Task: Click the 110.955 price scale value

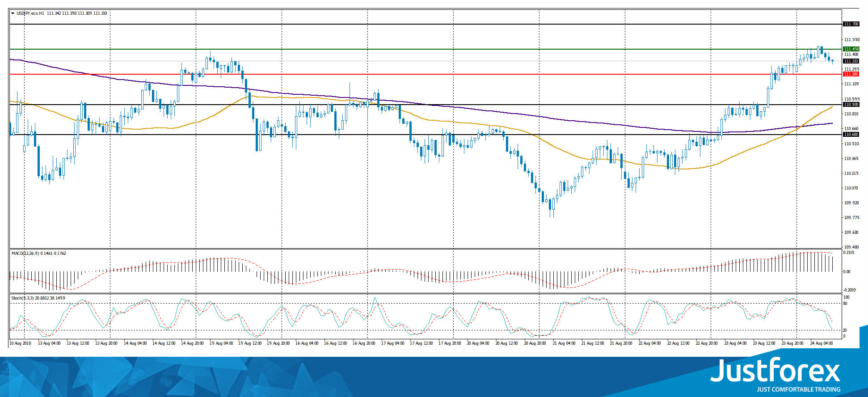Action: click(851, 99)
